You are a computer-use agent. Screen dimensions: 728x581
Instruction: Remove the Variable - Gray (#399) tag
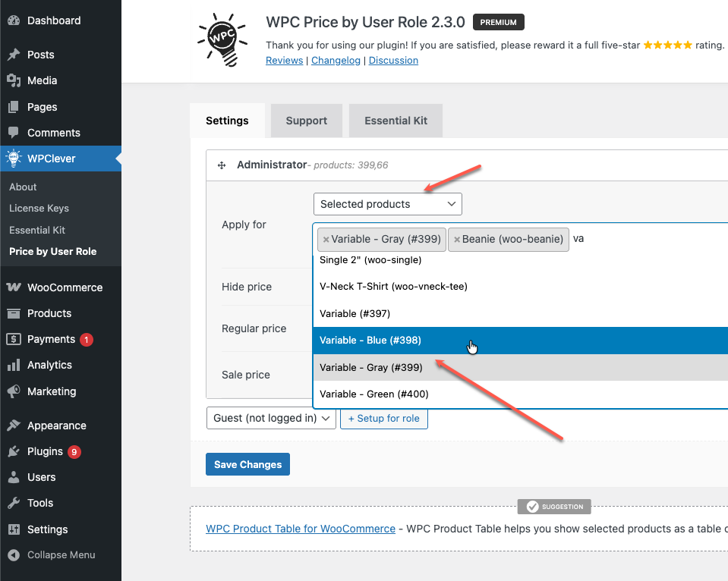tap(326, 240)
